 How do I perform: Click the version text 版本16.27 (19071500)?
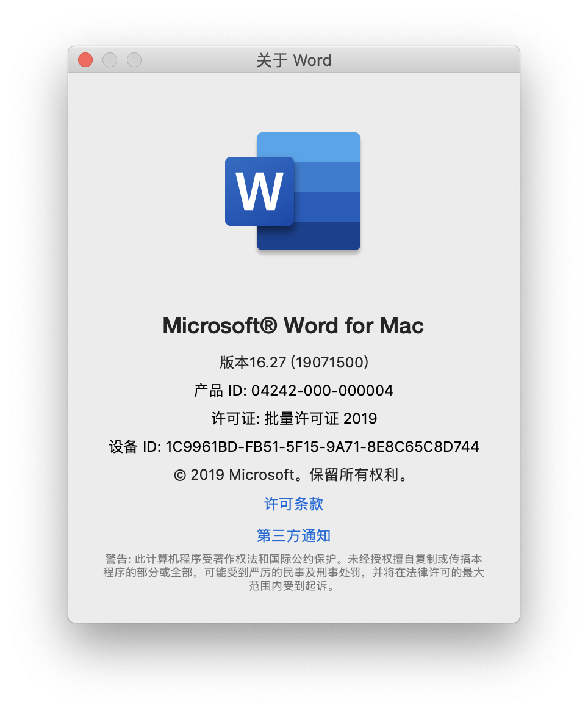[294, 363]
